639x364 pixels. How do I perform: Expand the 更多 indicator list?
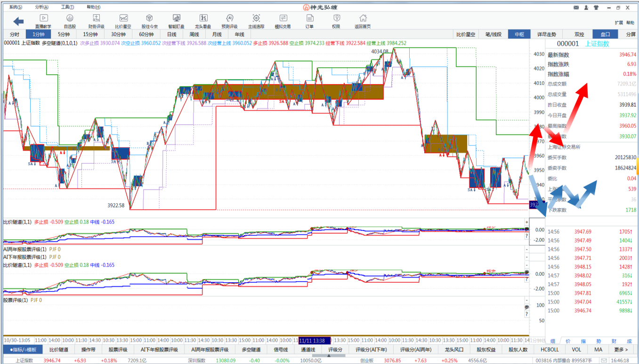pos(621,349)
